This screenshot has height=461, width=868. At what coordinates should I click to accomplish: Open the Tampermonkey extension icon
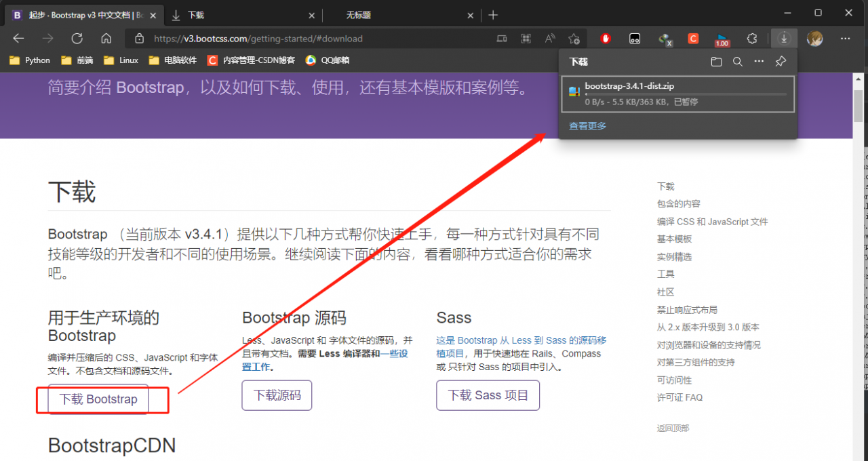pyautogui.click(x=635, y=39)
